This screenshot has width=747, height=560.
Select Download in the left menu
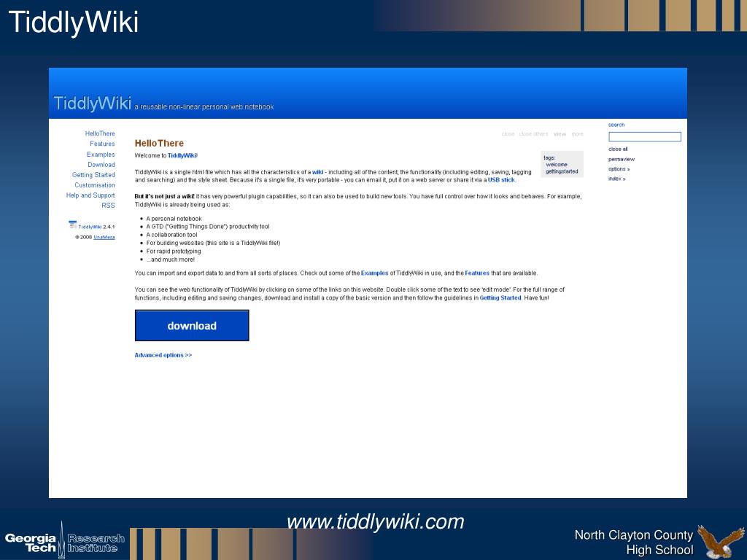[101, 165]
